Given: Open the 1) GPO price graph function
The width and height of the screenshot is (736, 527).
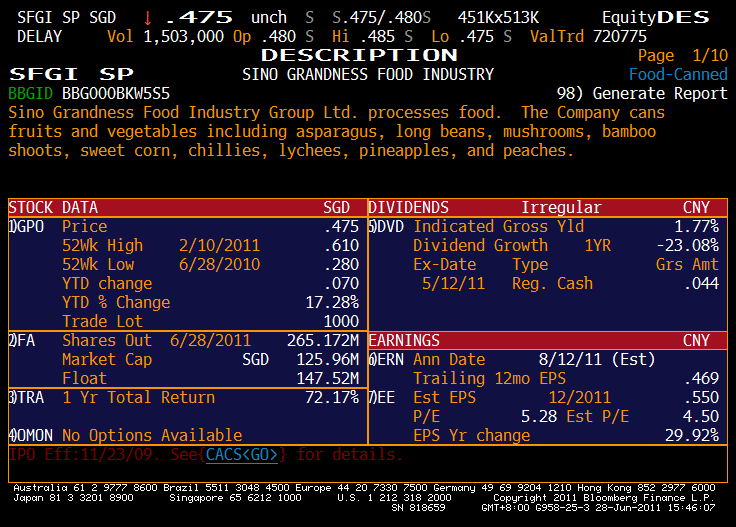Looking at the screenshot, I should pos(26,227).
